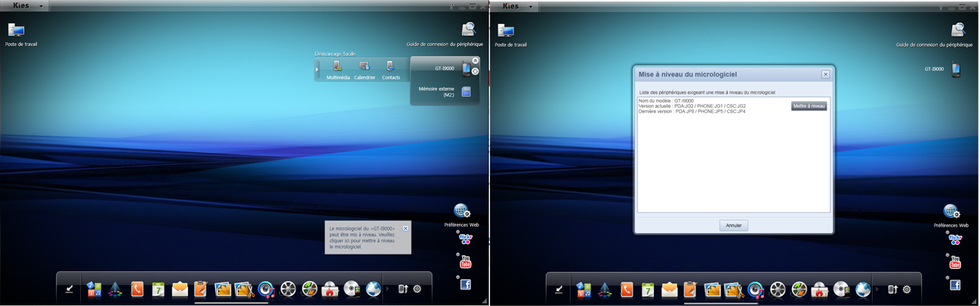This screenshot has height=306, width=980.
Task: Select the GT-I9000 device label in left window
Action: tap(445, 69)
